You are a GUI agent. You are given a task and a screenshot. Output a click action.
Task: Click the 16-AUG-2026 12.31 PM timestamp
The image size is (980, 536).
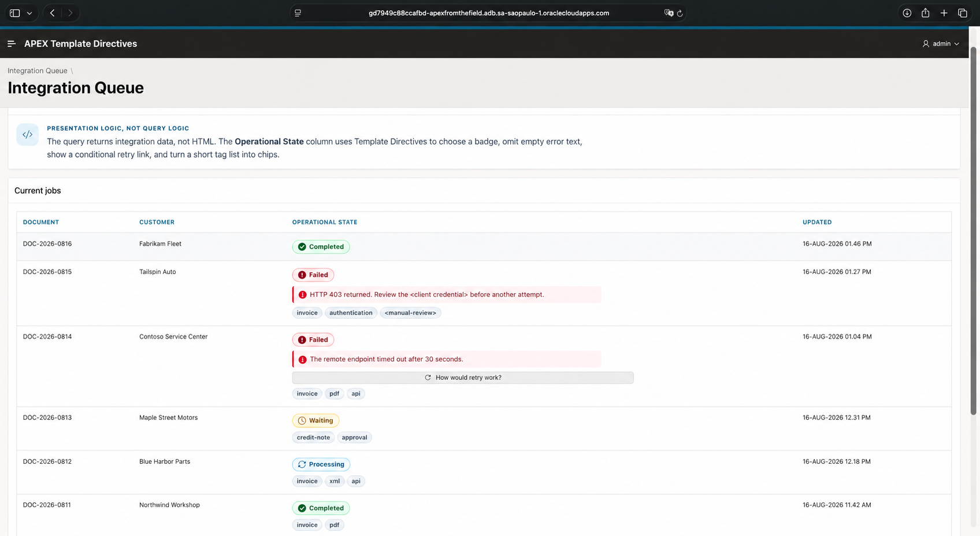pyautogui.click(x=836, y=417)
